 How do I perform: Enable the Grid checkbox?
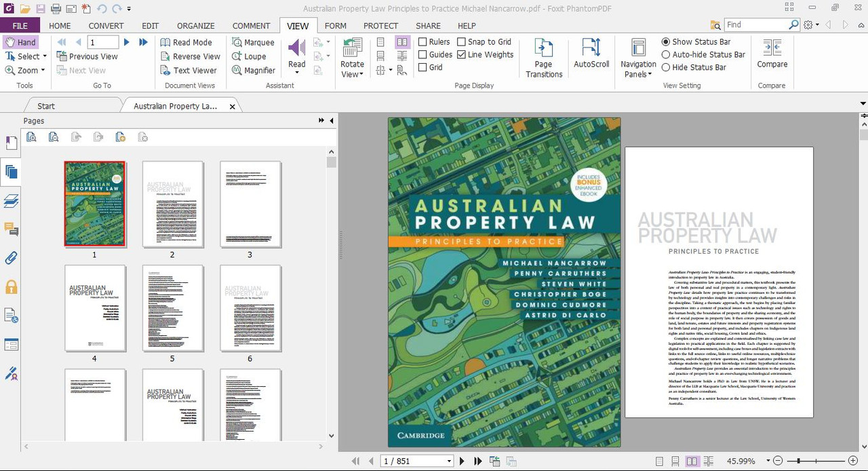tap(422, 67)
